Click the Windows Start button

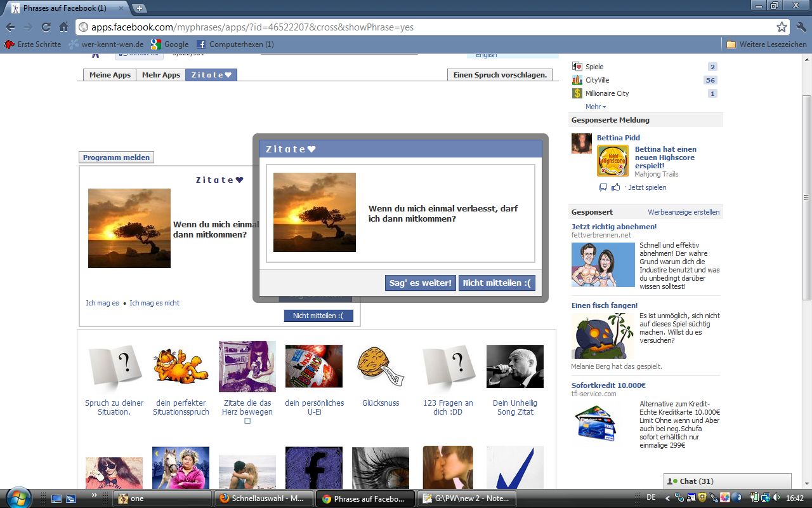tap(16, 497)
